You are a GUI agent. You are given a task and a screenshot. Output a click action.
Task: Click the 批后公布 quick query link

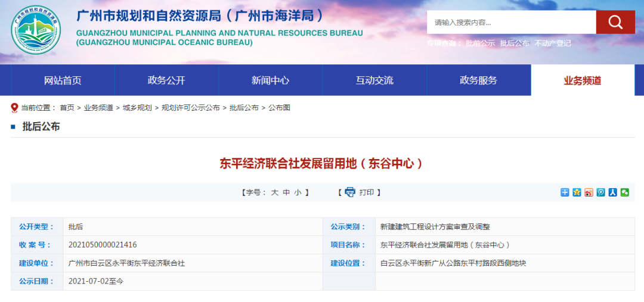(515, 43)
